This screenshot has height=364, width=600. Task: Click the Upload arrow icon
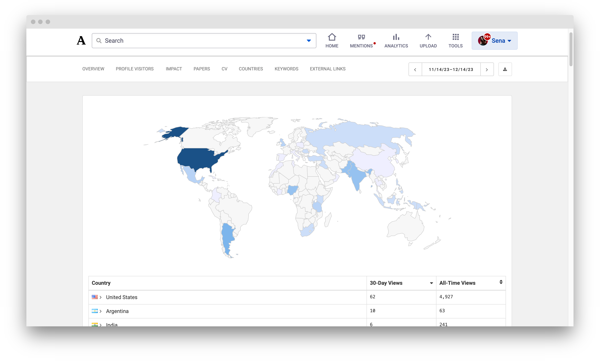tap(428, 37)
